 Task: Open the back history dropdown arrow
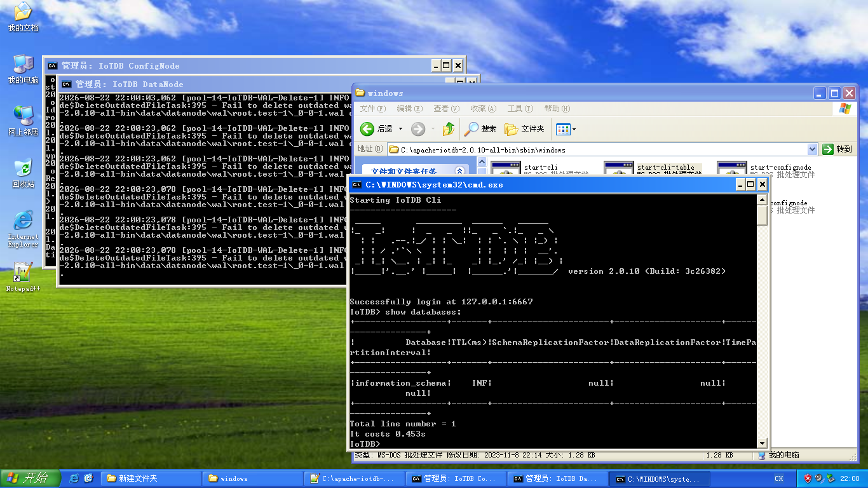point(400,129)
